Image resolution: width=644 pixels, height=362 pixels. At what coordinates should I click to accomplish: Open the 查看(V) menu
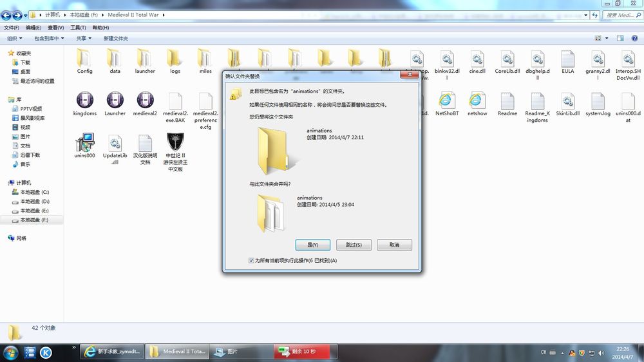(55, 28)
